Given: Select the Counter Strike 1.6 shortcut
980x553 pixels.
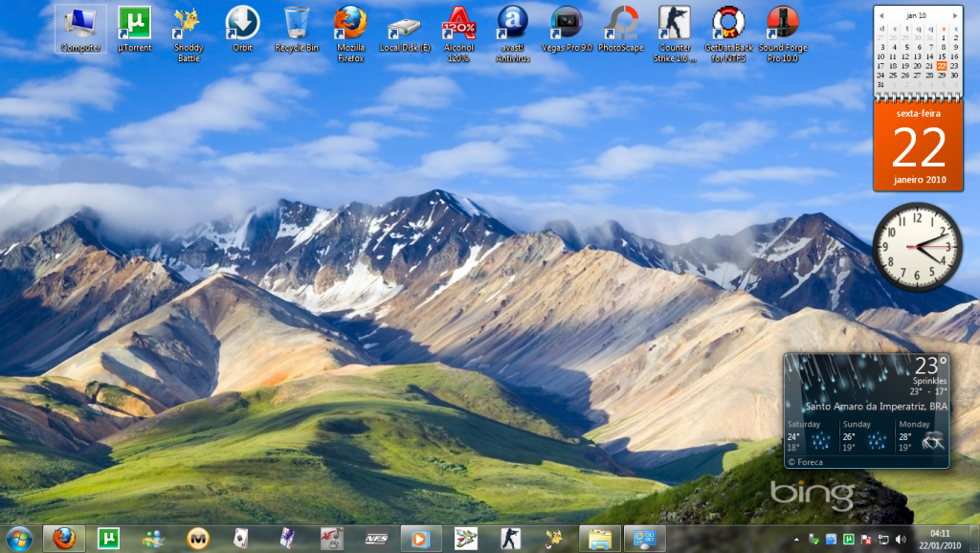Looking at the screenshot, I should tap(675, 23).
